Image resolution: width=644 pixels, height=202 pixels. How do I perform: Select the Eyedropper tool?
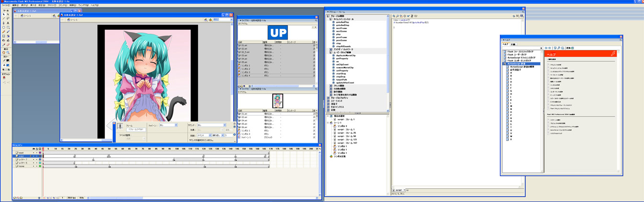click(4, 45)
